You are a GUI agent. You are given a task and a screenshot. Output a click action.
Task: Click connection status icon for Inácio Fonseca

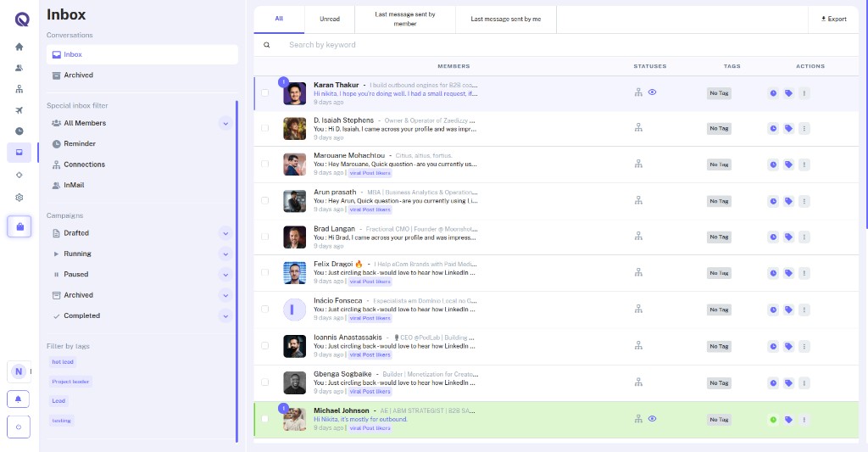tap(638, 309)
